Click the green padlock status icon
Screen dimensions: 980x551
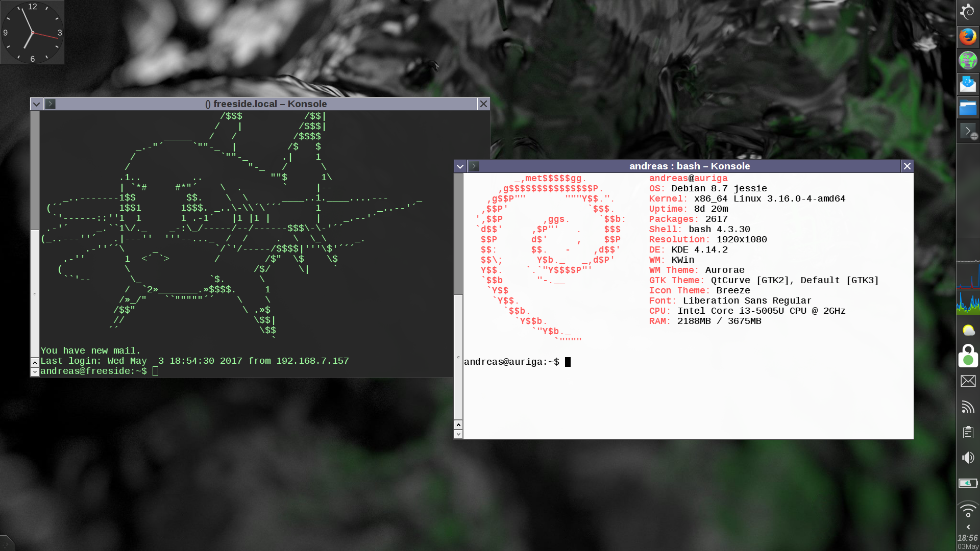[x=968, y=356]
